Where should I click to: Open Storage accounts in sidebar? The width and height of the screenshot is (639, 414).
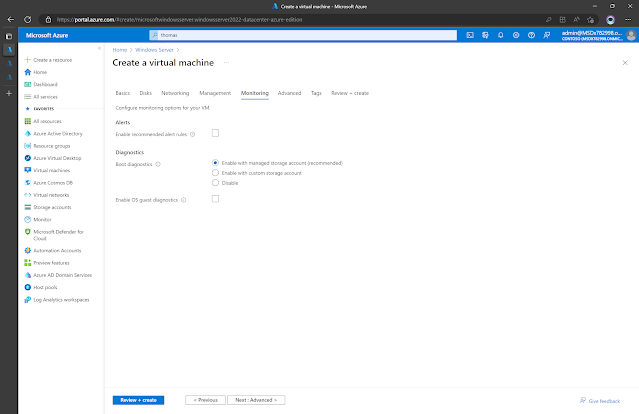(48, 207)
